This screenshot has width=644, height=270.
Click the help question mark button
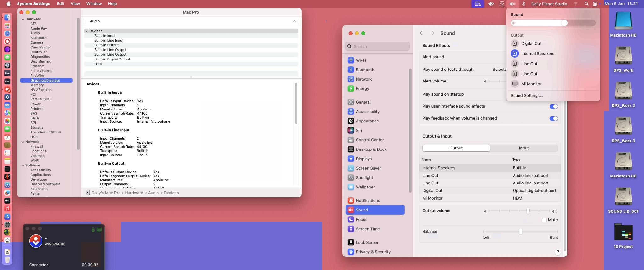tap(558, 252)
